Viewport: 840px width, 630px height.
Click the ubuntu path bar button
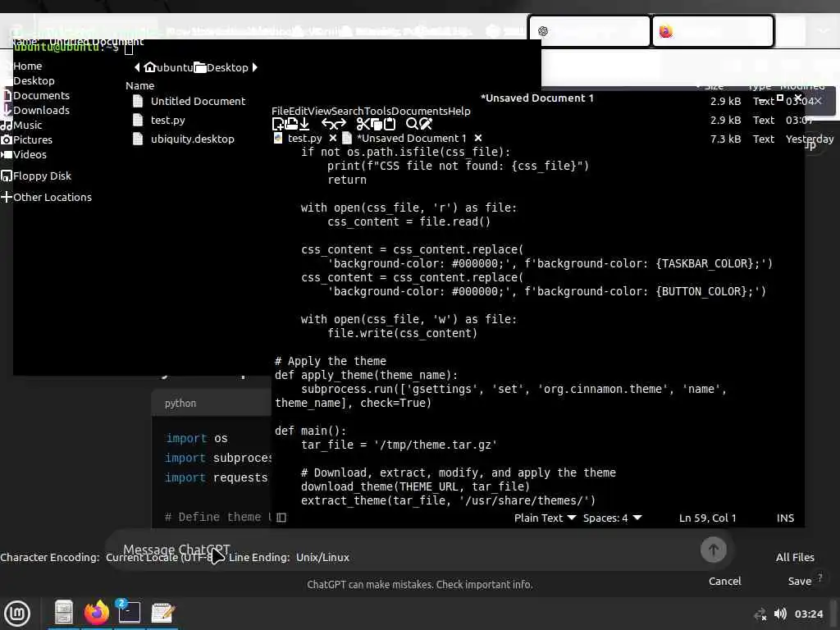pyautogui.click(x=168, y=67)
